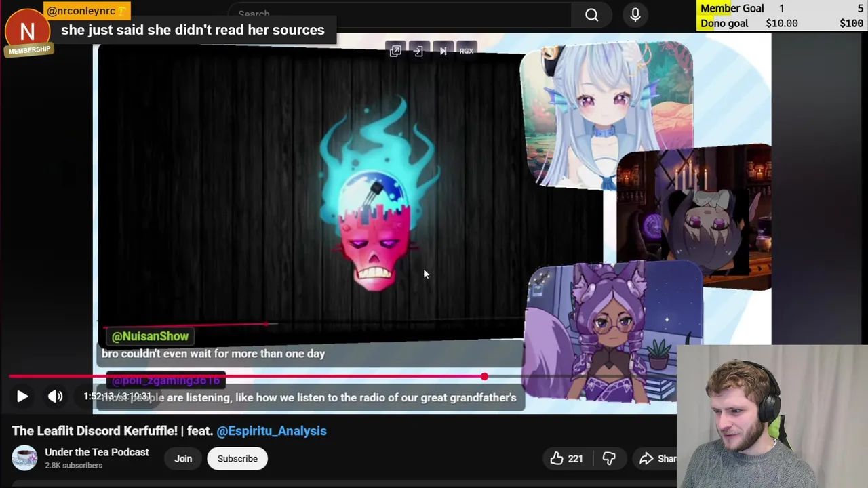Focus the YouTube Search input field
This screenshot has height=488, width=868.
[400, 14]
